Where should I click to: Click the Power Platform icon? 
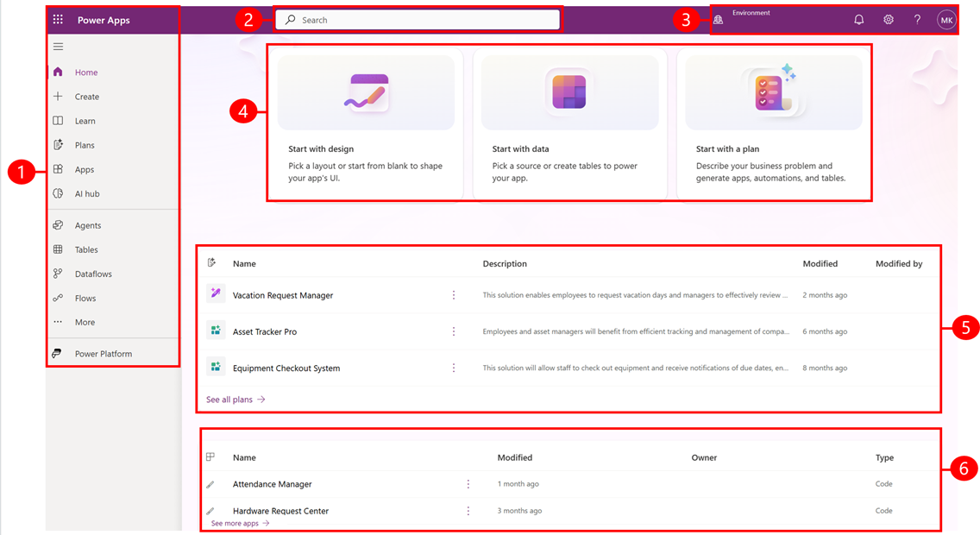(x=57, y=353)
